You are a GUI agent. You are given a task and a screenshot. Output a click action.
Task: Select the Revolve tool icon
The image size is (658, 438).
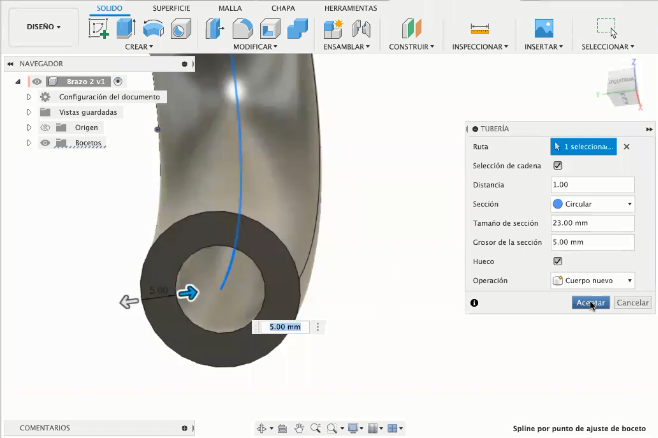(153, 29)
